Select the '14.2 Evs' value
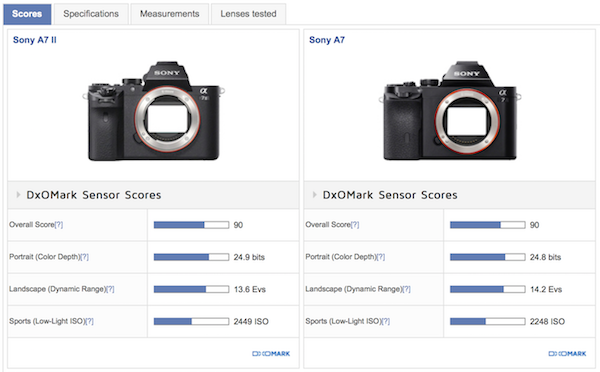This screenshot has height=372, width=600. pyautogui.click(x=546, y=289)
